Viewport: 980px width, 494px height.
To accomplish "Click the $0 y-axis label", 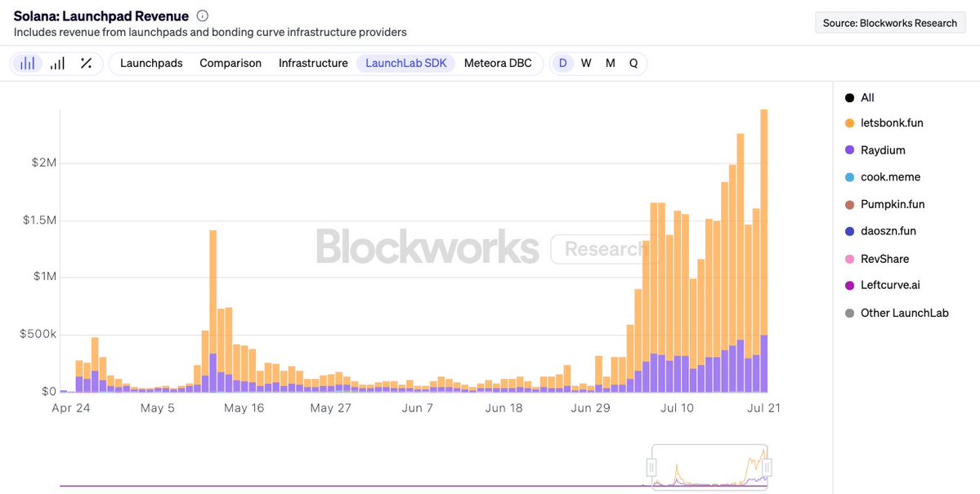I will click(48, 392).
